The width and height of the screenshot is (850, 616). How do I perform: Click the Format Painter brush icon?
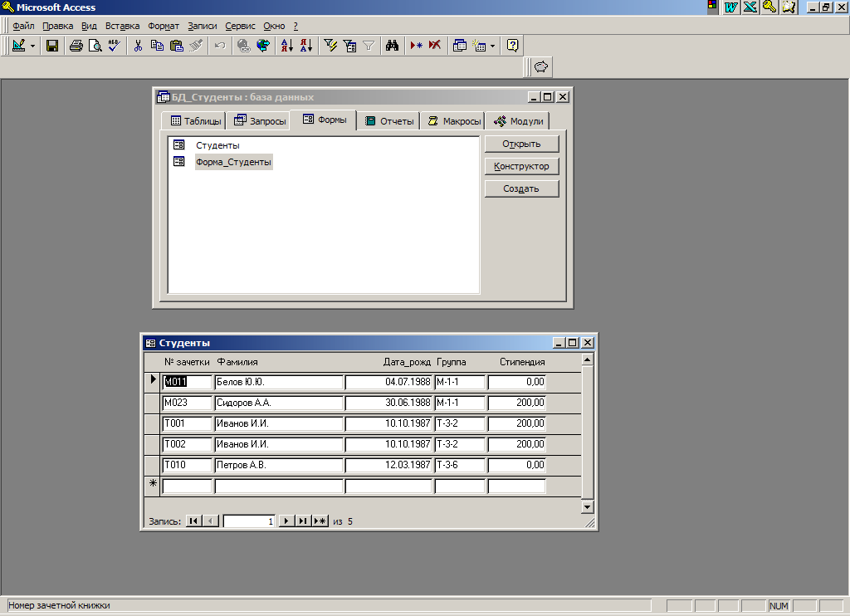(196, 46)
